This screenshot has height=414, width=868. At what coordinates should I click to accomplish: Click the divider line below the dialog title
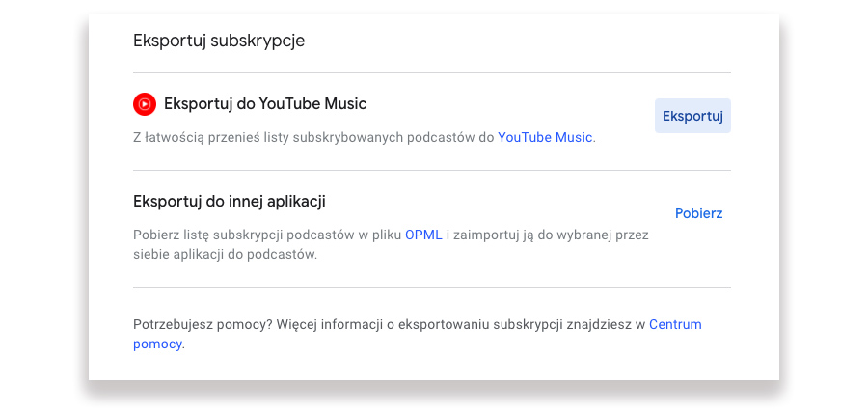432,72
